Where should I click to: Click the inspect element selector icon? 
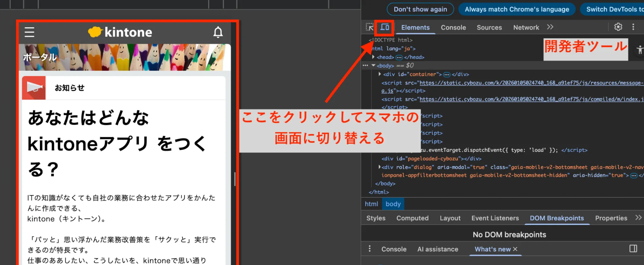[x=370, y=27]
